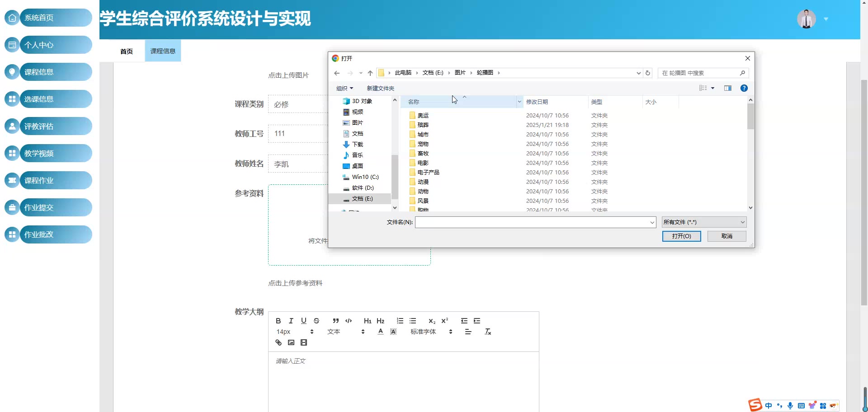
Task: Refresh the 轮播图 folder listing
Action: (x=648, y=73)
